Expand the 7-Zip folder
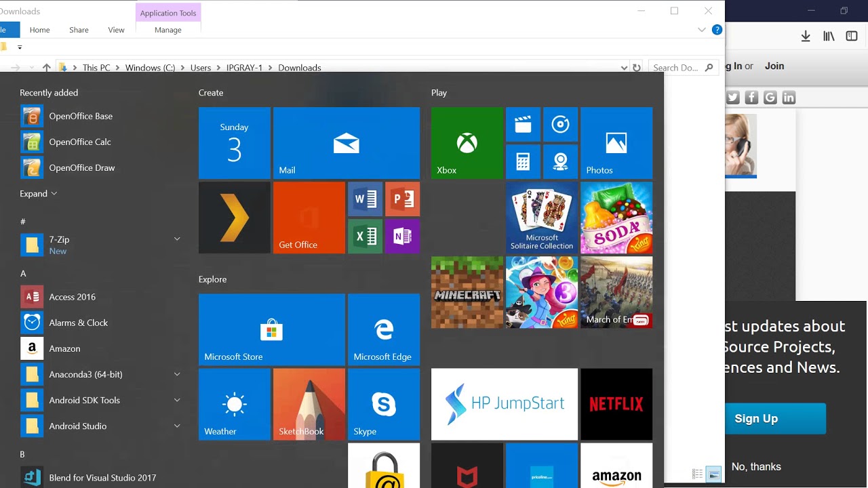Screen dimensions: 868x488 (x=177, y=239)
